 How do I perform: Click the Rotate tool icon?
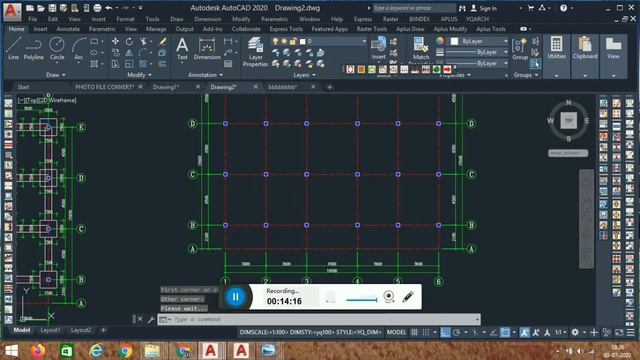point(129,41)
